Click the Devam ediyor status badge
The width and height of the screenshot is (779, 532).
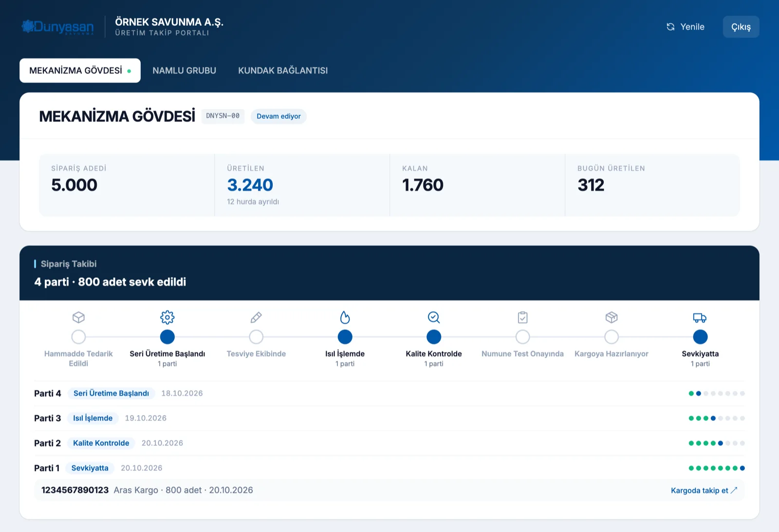278,116
